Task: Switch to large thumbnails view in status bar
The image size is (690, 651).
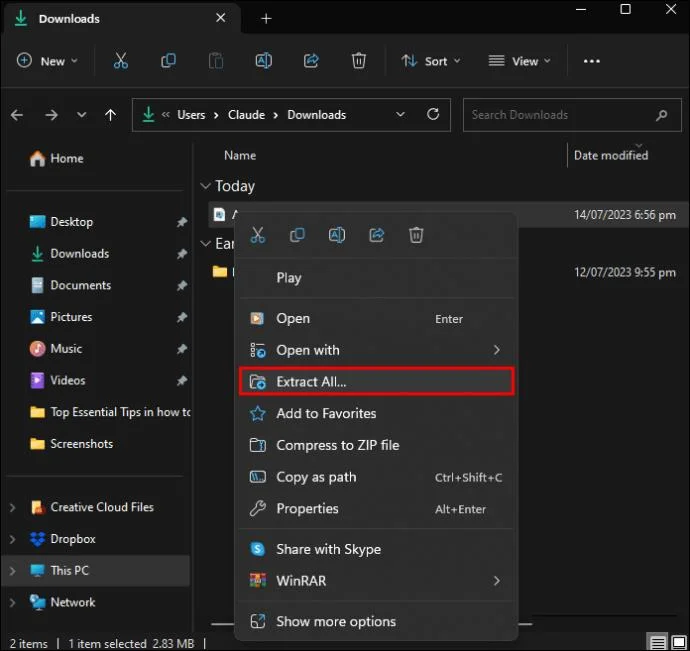Action: pyautogui.click(x=679, y=643)
